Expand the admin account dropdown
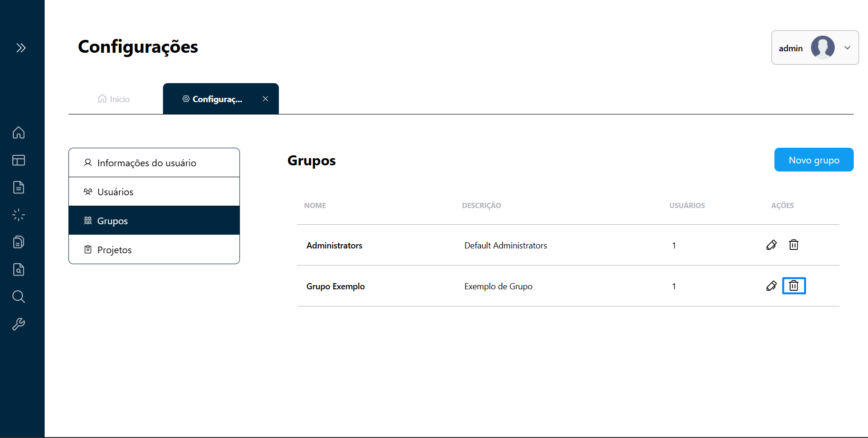 tap(848, 48)
